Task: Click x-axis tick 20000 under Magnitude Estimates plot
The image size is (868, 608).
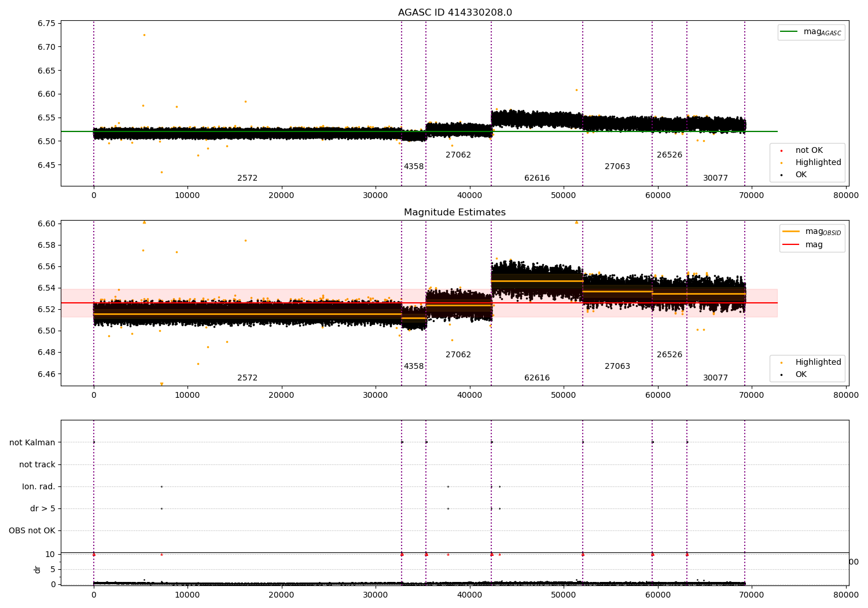Action: click(281, 395)
